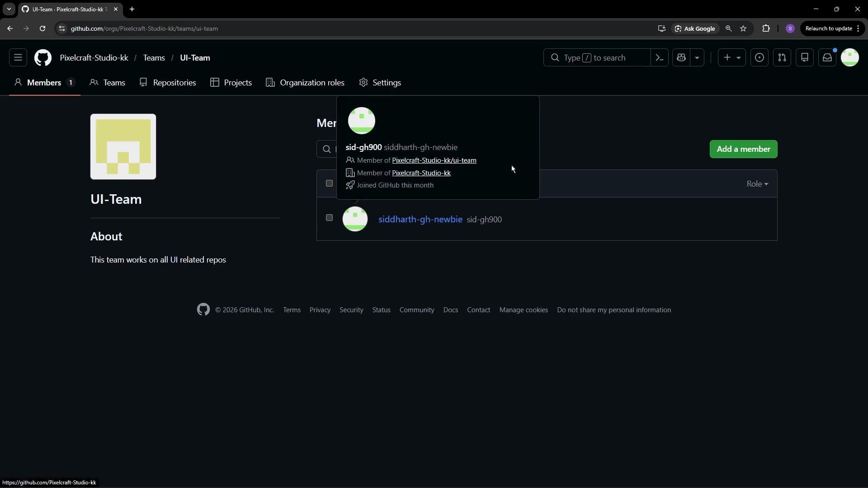Open the Issues icon in header
Screen dimensions: 868x488
pyautogui.click(x=759, y=58)
